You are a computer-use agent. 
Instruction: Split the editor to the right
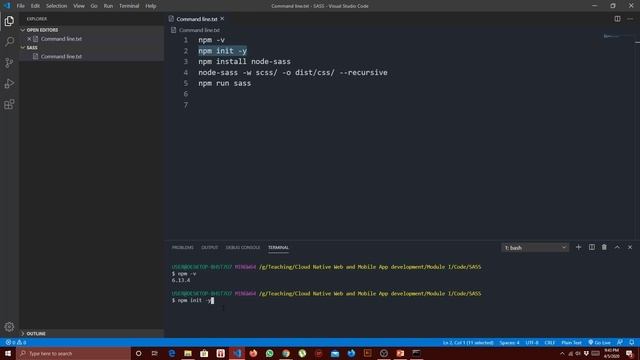[617, 19]
